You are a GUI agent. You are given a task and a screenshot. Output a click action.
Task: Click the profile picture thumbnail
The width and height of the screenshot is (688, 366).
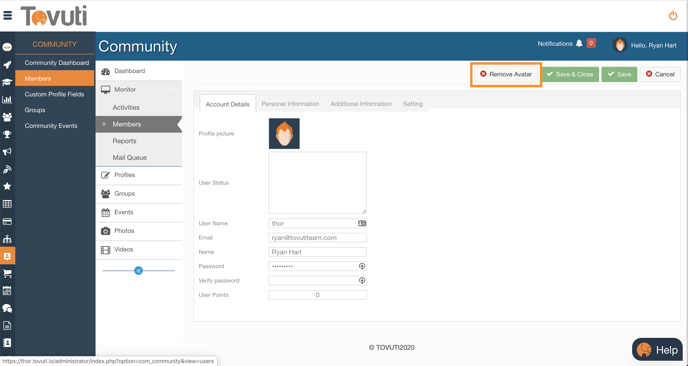tap(284, 133)
